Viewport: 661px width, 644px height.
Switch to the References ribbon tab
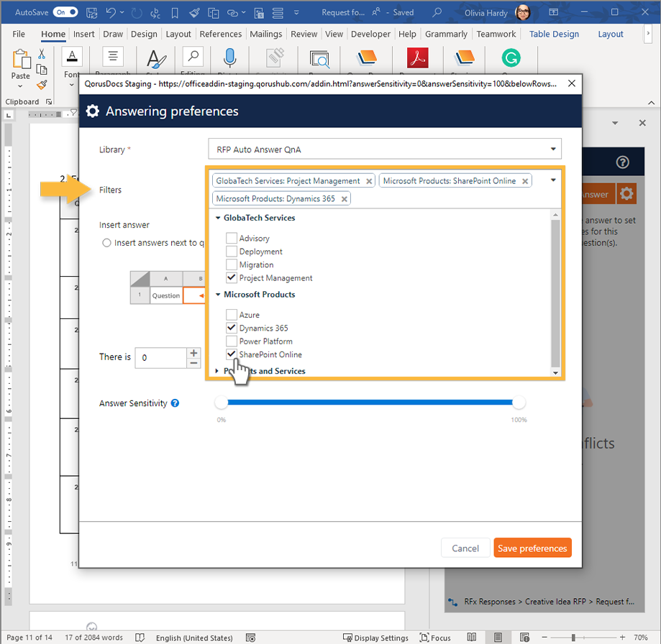[221, 34]
